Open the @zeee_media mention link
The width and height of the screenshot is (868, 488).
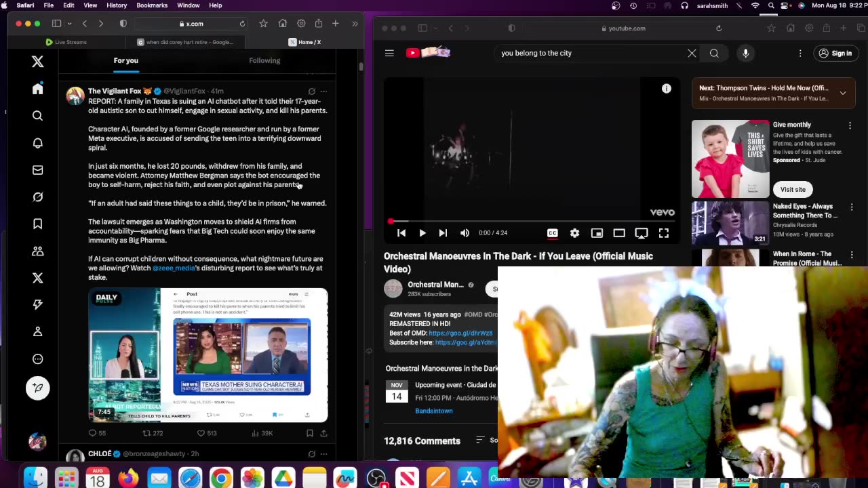coord(174,268)
